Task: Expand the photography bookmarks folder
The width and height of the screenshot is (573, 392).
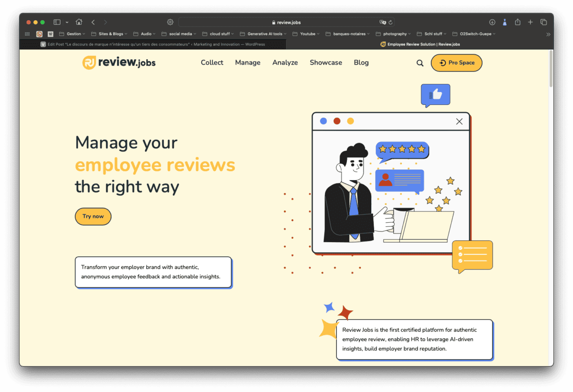Action: pos(393,34)
